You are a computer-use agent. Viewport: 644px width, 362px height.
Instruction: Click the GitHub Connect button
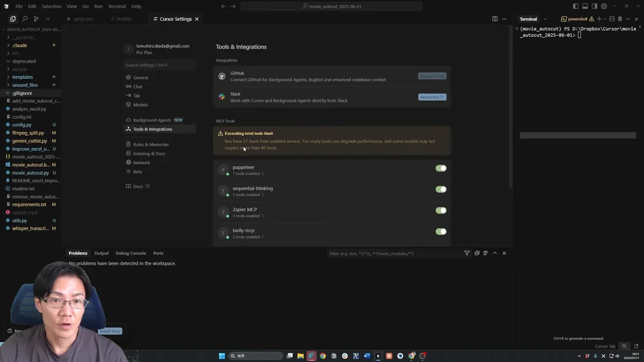pyautogui.click(x=432, y=76)
